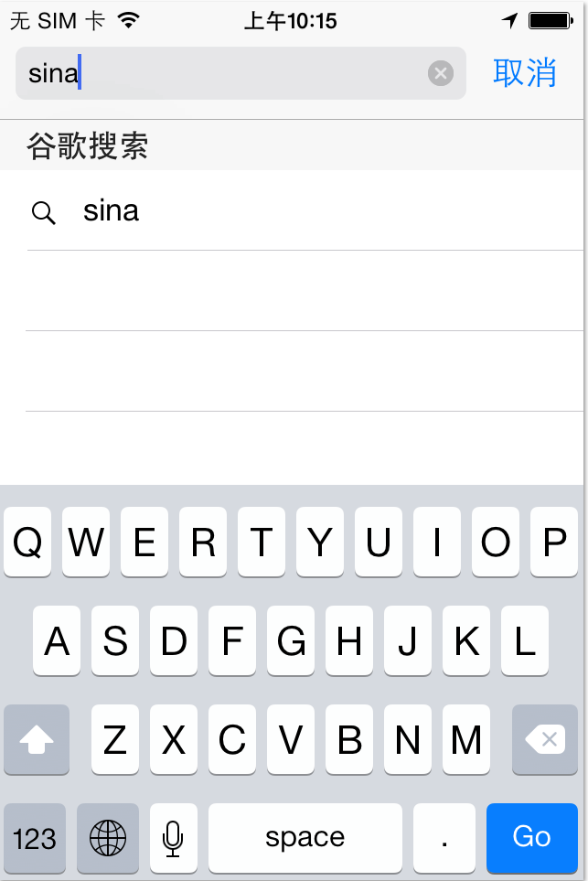Viewport: 588px width, 881px height.
Task: Clear the search field text
Action: click(x=441, y=73)
